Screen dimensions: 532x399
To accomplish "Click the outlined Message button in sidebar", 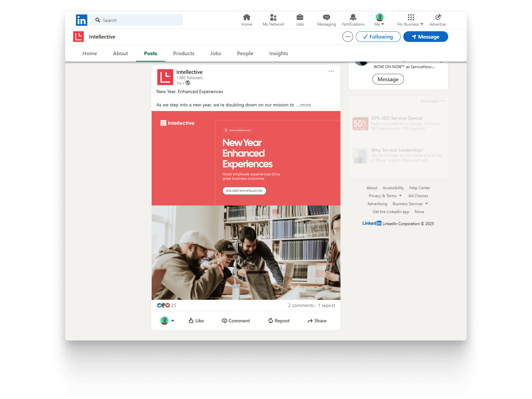I will click(388, 79).
